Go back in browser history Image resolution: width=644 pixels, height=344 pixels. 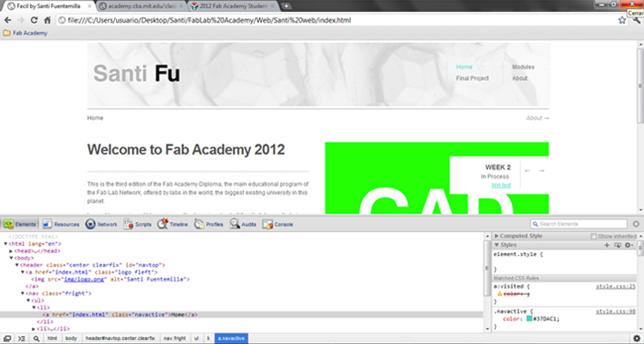click(x=8, y=20)
